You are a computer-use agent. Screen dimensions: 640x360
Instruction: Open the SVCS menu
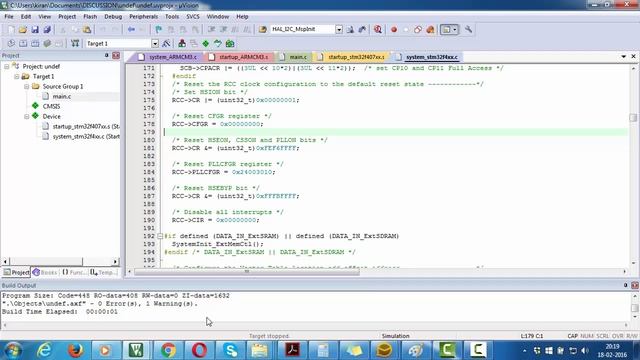pyautogui.click(x=193, y=17)
